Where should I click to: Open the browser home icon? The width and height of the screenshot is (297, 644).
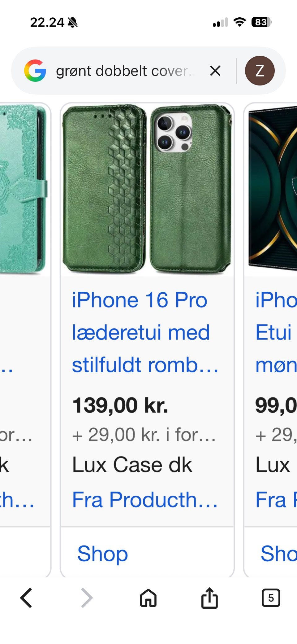(x=148, y=598)
